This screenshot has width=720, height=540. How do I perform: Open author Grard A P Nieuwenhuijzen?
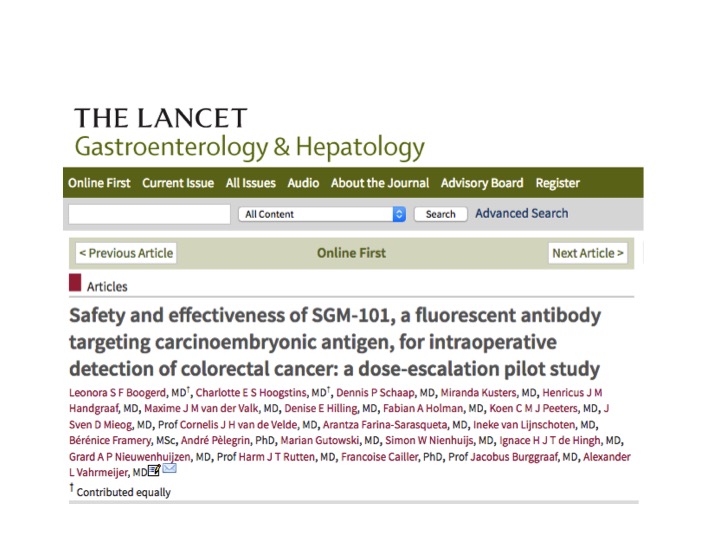tap(129, 457)
